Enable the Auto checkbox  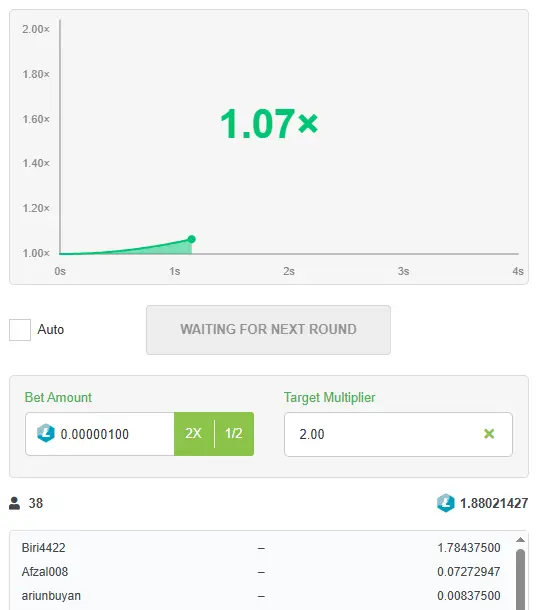tap(20, 330)
